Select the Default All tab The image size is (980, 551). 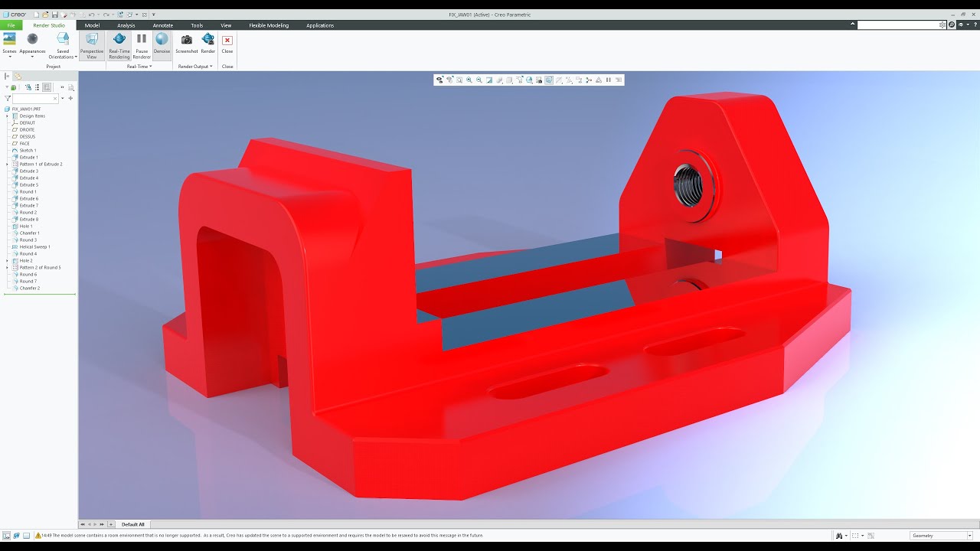[133, 524]
